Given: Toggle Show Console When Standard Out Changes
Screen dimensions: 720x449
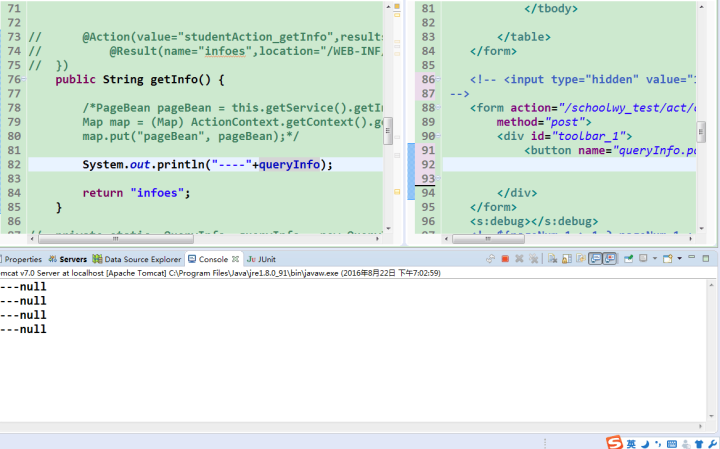Looking at the screenshot, I should [x=595, y=259].
